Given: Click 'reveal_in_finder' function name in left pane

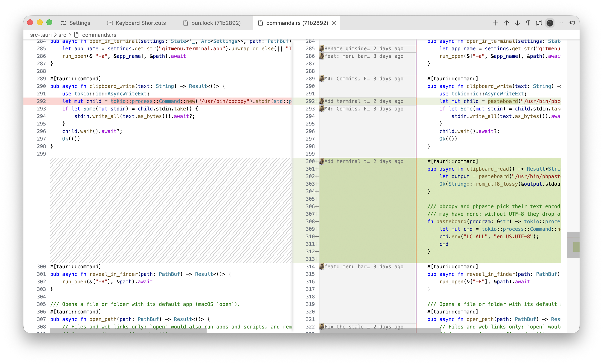Looking at the screenshot, I should pyautogui.click(x=113, y=274).
